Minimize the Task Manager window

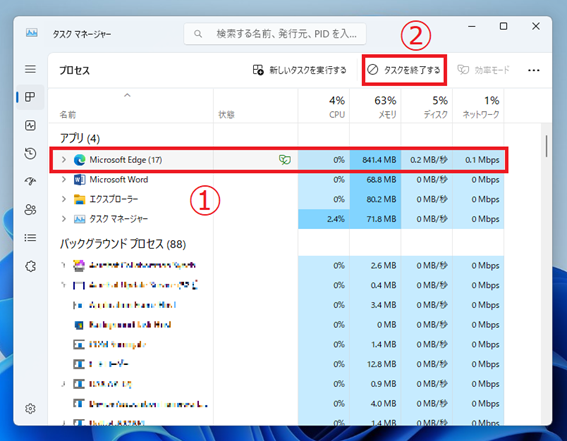pyautogui.click(x=472, y=26)
